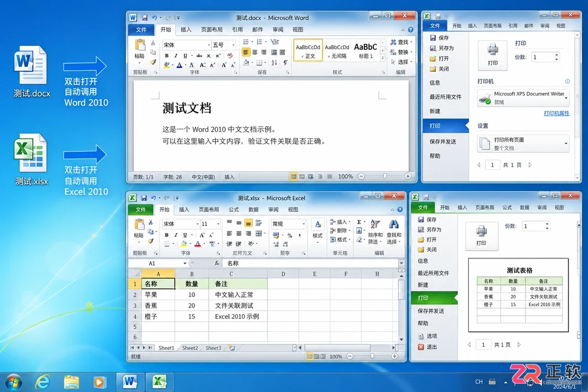Switch to Excel 数据 tab
Image resolution: width=588 pixels, height=392 pixels.
pos(253,210)
